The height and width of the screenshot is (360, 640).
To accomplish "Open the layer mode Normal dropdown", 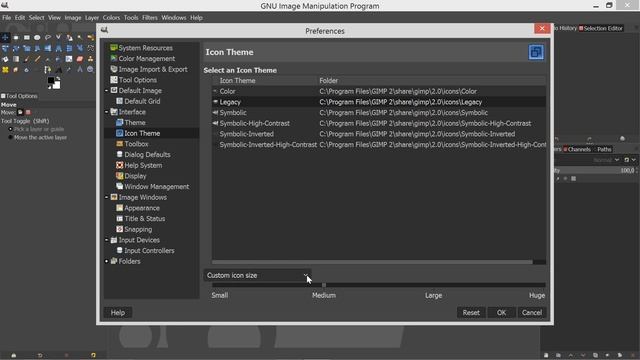I will (606, 160).
